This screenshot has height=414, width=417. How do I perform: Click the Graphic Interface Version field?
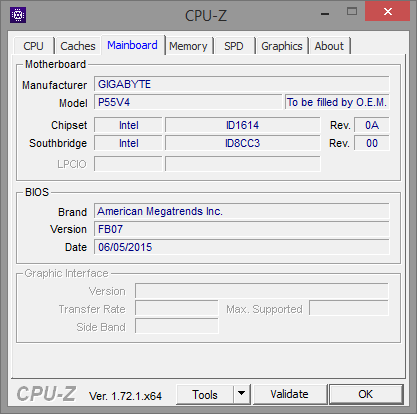(x=262, y=291)
